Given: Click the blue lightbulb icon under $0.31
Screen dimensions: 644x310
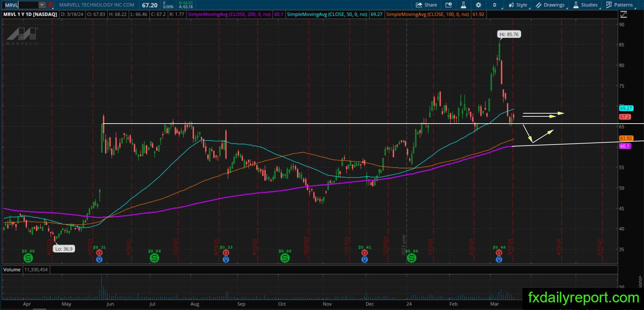Looking at the screenshot, I should 99,260.
